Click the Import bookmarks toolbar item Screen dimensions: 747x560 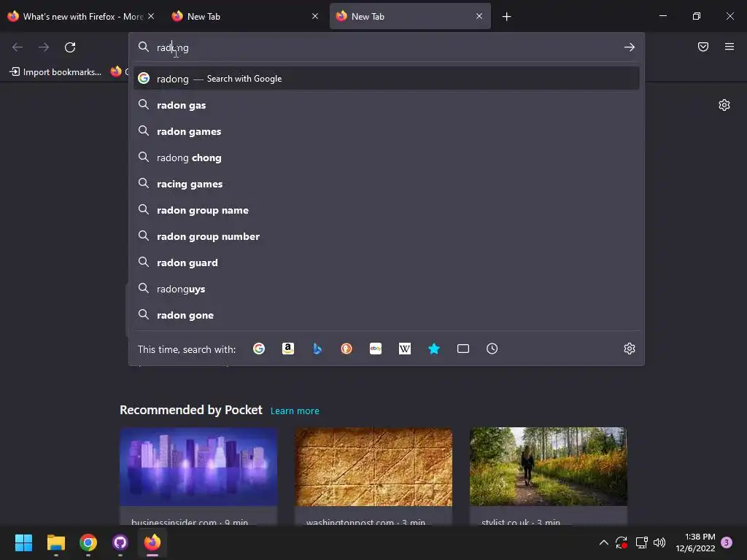(55, 72)
